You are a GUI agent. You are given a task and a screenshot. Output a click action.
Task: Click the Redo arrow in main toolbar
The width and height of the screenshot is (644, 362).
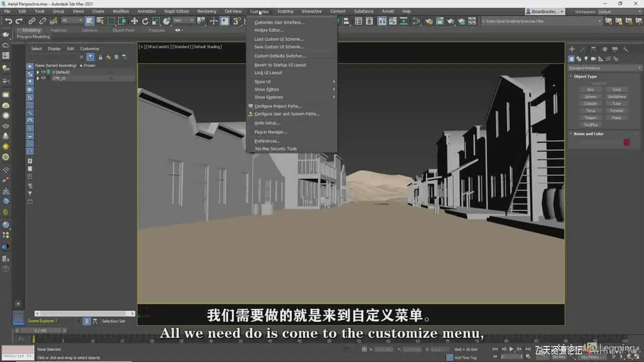(19, 21)
